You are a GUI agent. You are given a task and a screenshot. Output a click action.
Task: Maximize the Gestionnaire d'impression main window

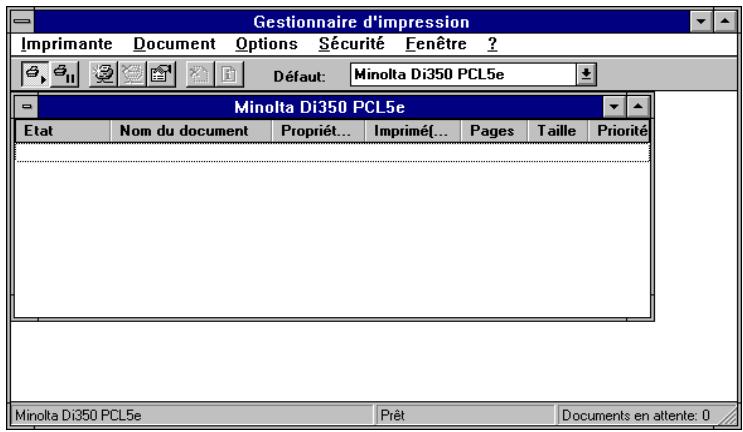click(x=725, y=21)
